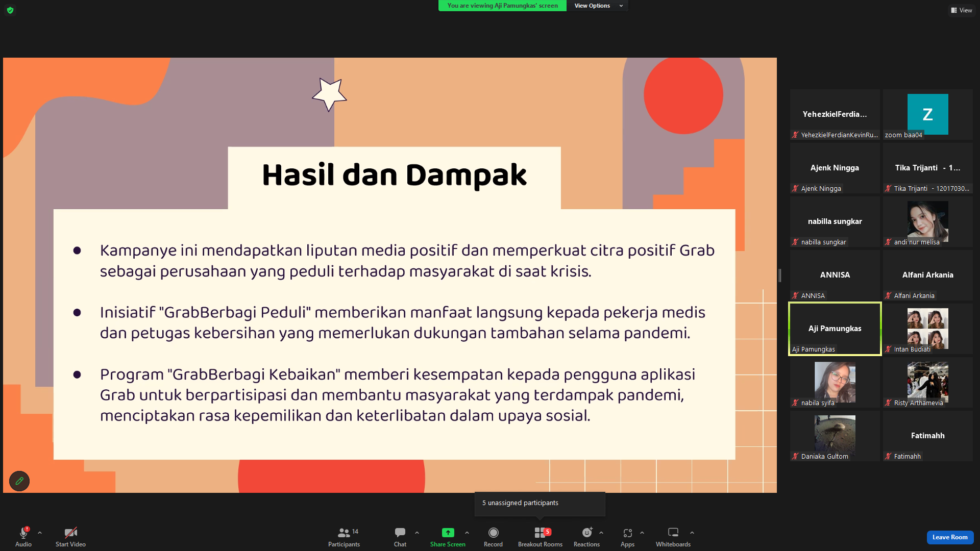Select nabila syifa's video tile

[x=835, y=382]
